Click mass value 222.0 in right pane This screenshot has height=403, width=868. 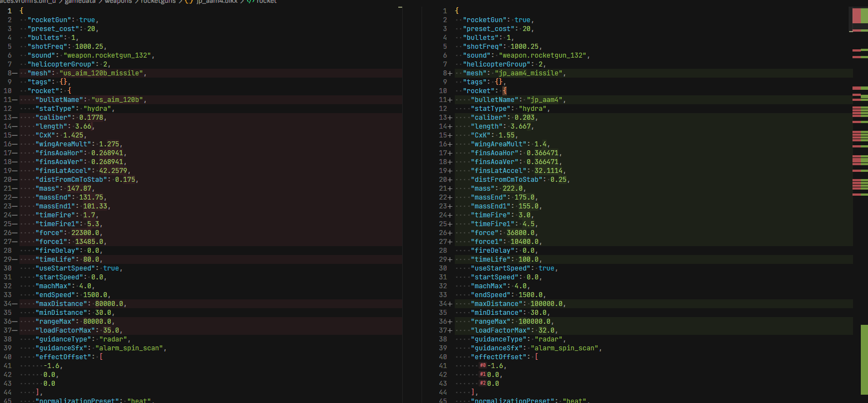[x=513, y=188]
